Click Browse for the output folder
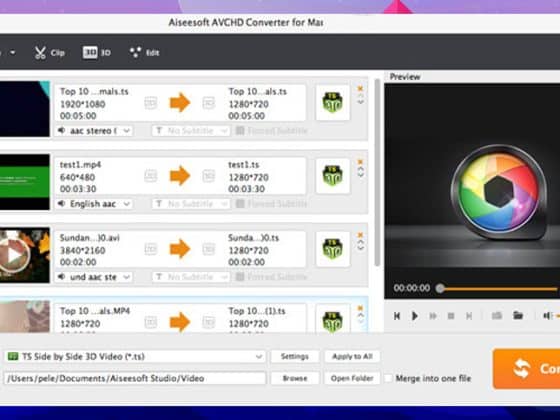This screenshot has width=560, height=420. point(295,378)
